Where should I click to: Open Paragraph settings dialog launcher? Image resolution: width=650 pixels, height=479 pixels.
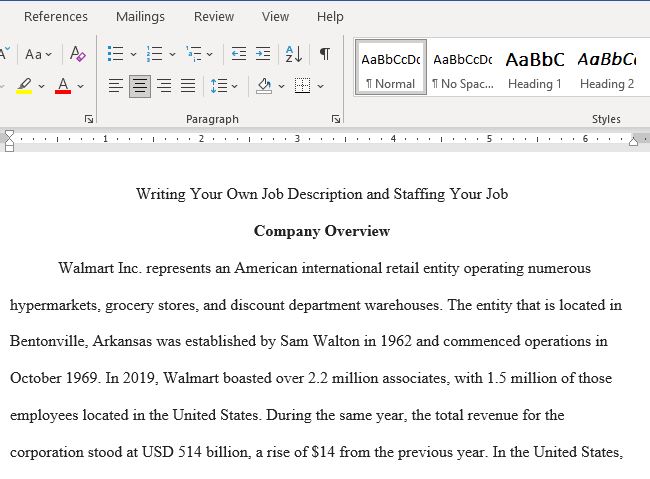point(336,119)
